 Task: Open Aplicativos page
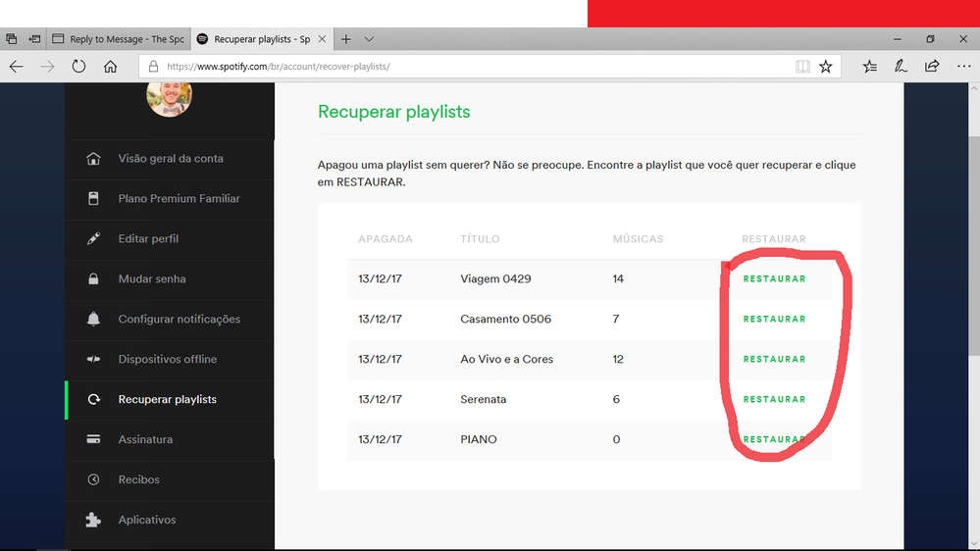(x=147, y=520)
